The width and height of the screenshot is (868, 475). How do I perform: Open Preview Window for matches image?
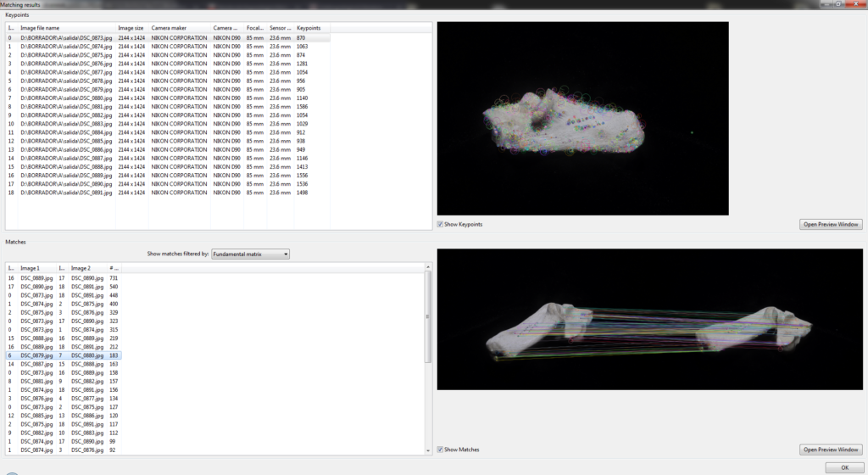tap(831, 450)
